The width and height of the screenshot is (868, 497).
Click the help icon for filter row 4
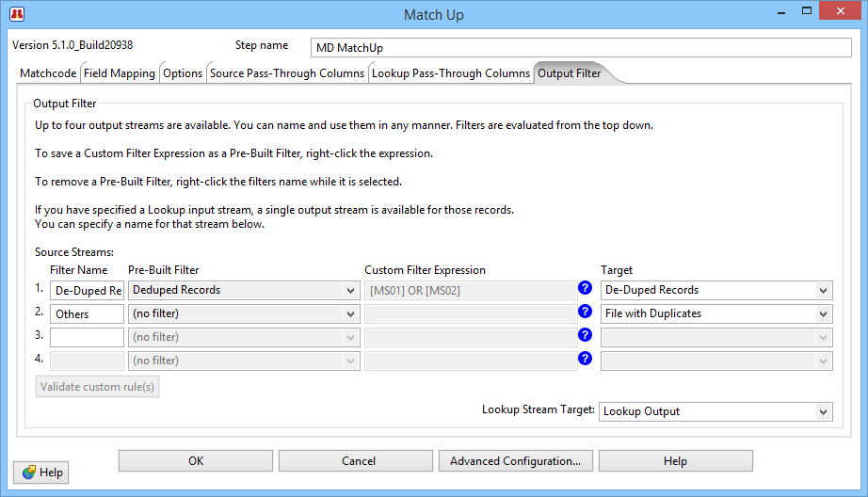(x=586, y=359)
